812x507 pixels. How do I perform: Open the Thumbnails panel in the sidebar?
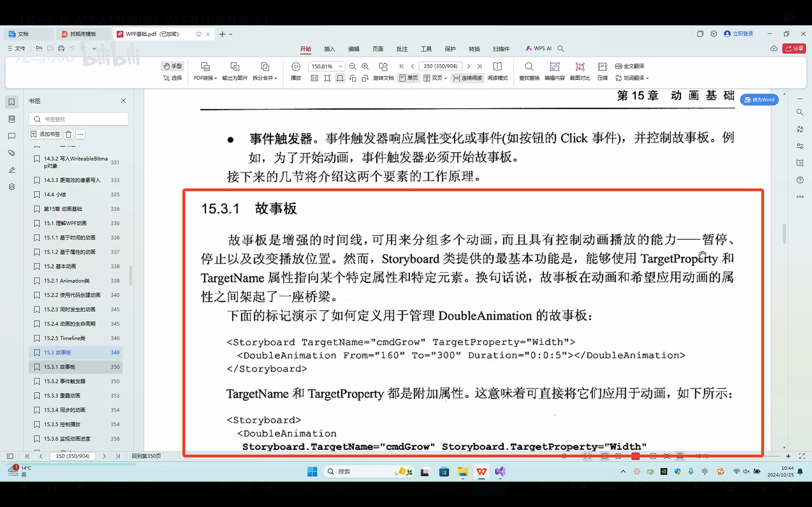coord(12,119)
